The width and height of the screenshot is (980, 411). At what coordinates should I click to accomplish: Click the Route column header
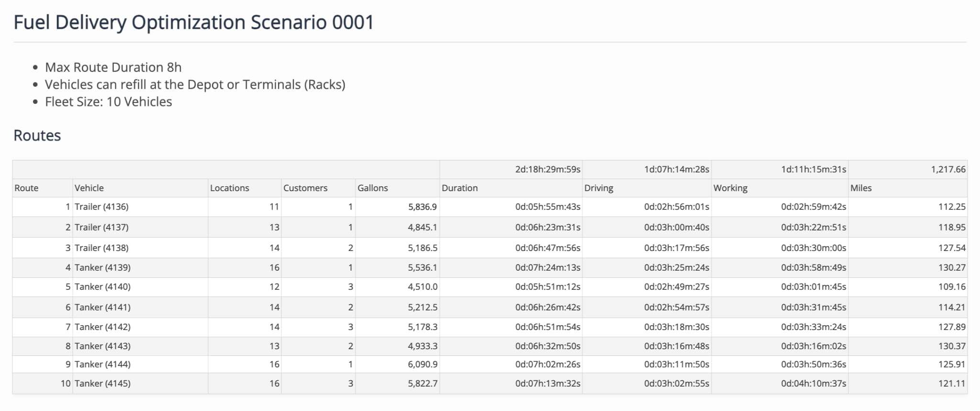(x=26, y=188)
